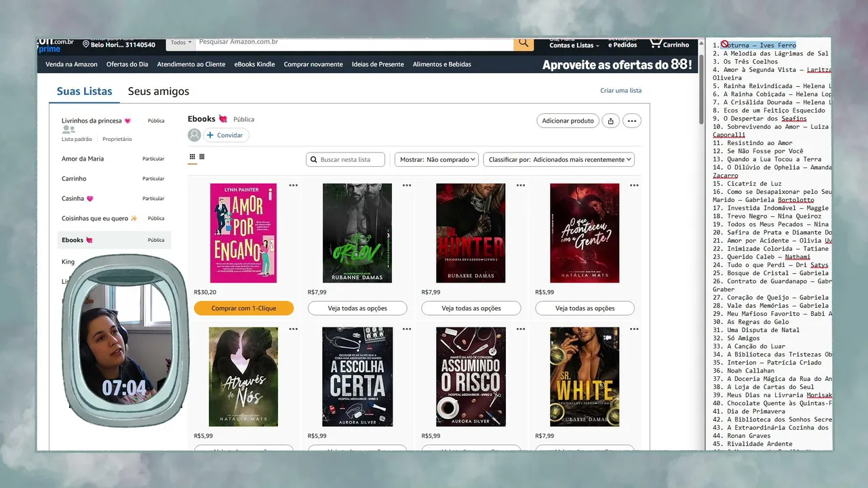Open the Classificar por sort dropdown
The image size is (868, 488).
[559, 159]
